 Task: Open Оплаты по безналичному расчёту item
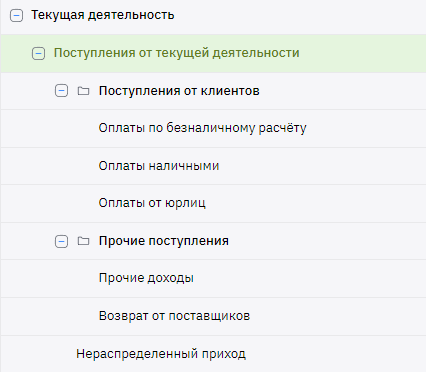(x=202, y=128)
